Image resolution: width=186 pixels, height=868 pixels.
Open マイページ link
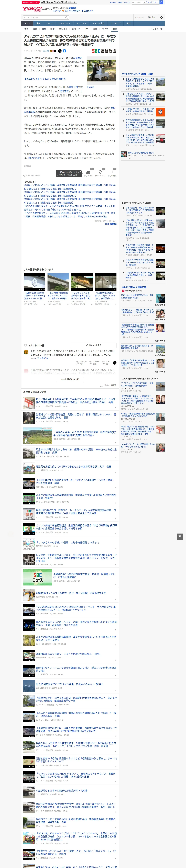click(139, 17)
